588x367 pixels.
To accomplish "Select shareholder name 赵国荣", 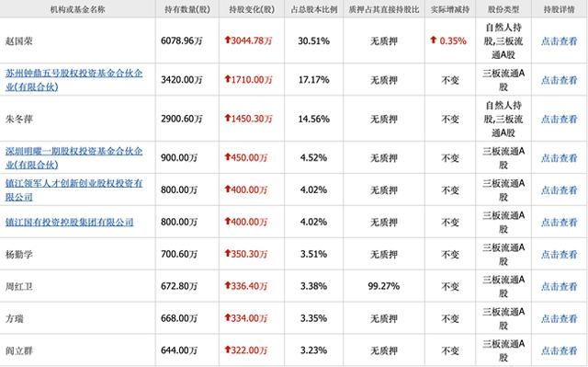I will coord(19,40).
